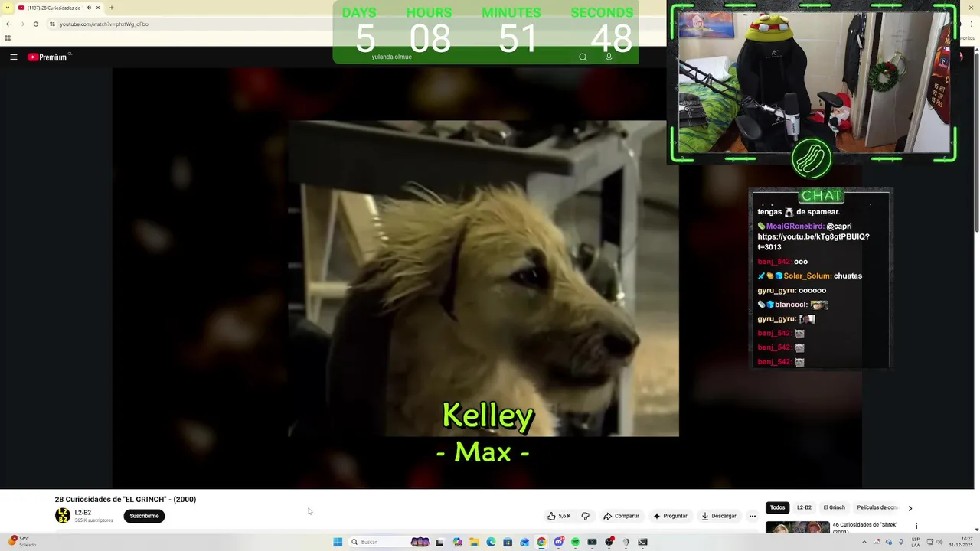Open the L2-B2 channel avatar

point(63,516)
